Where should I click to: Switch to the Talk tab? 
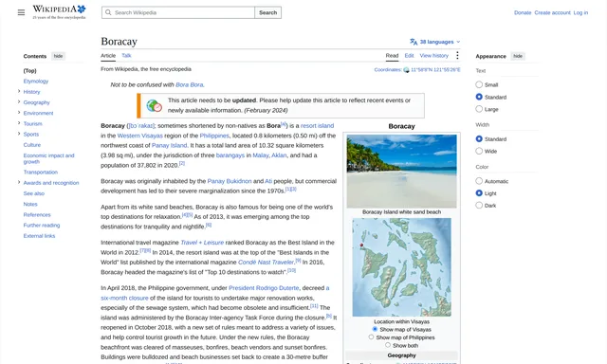(x=126, y=56)
